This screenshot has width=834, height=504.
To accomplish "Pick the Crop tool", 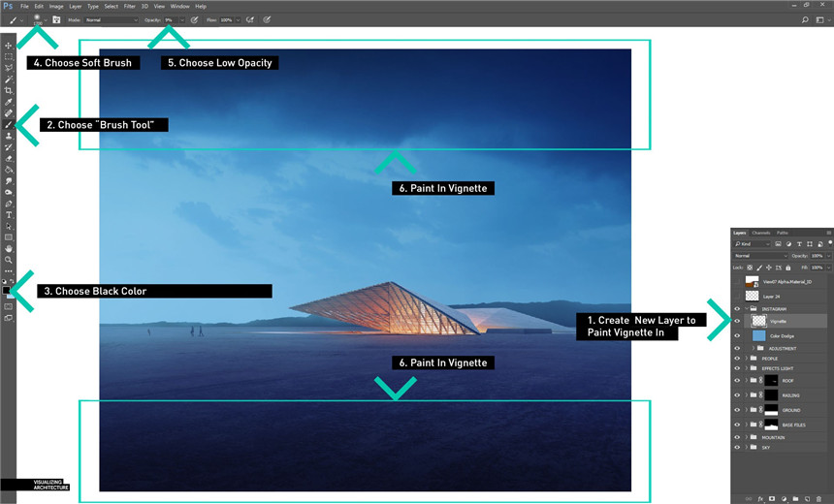I will 9,90.
